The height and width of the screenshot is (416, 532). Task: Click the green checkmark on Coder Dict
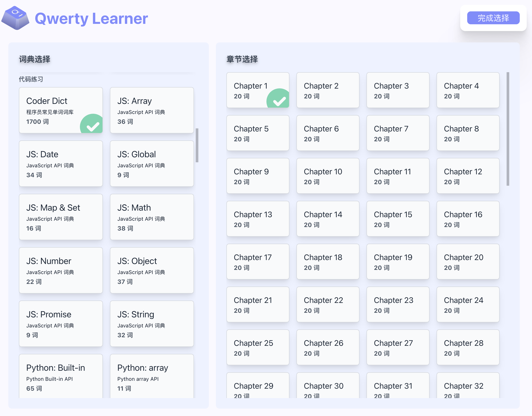92,125
